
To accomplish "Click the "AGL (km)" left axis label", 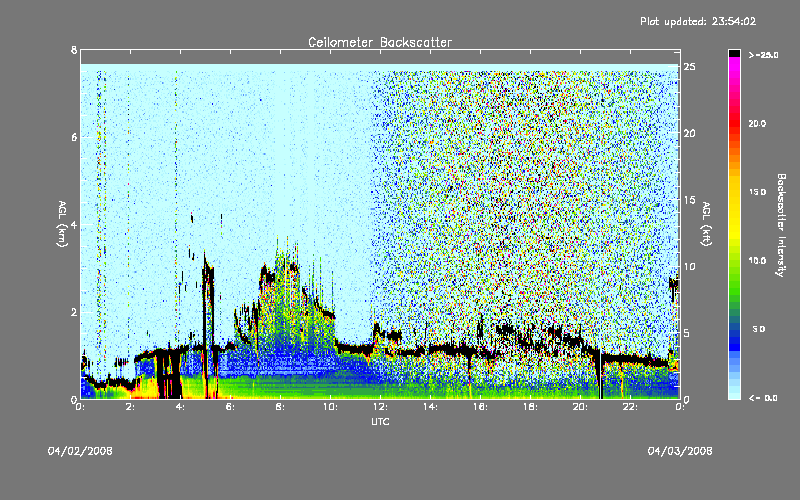I will point(62,224).
